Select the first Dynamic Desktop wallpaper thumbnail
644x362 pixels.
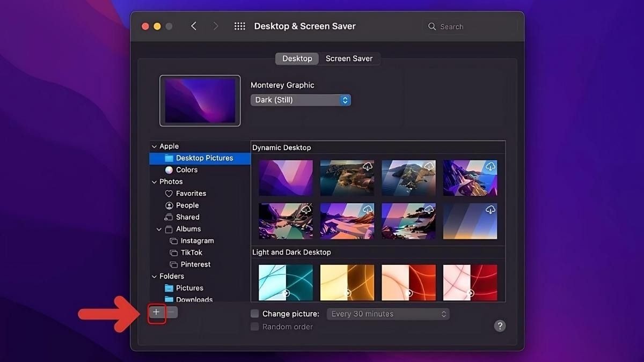click(x=286, y=178)
